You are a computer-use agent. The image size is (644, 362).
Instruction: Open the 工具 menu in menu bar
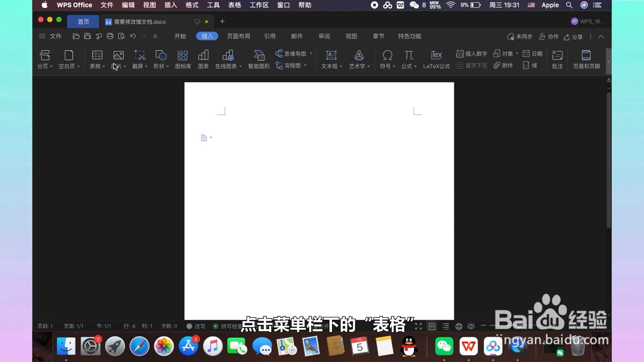[x=213, y=5]
